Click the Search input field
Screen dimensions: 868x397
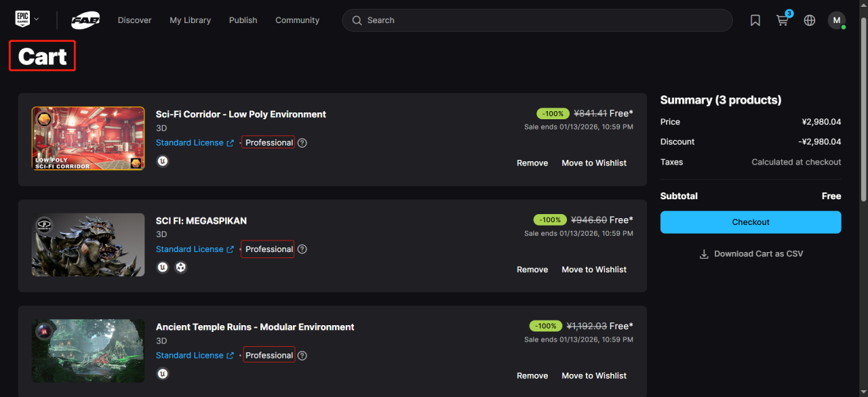coord(542,20)
